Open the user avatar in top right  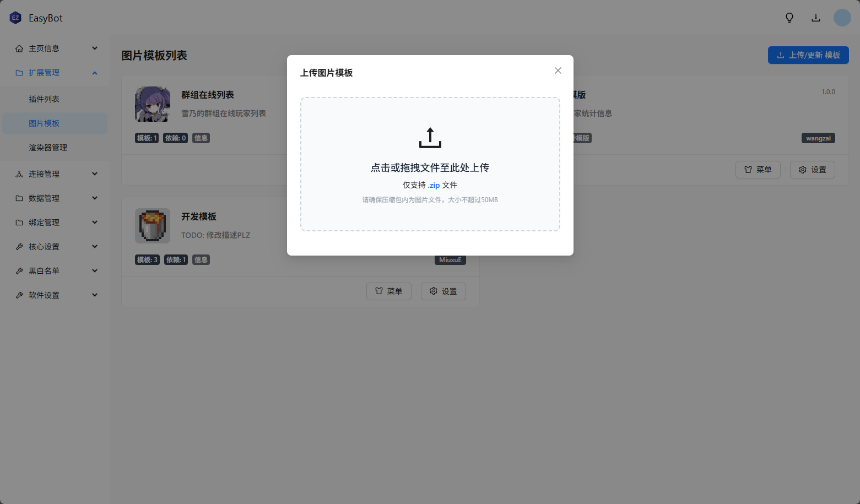tap(842, 18)
